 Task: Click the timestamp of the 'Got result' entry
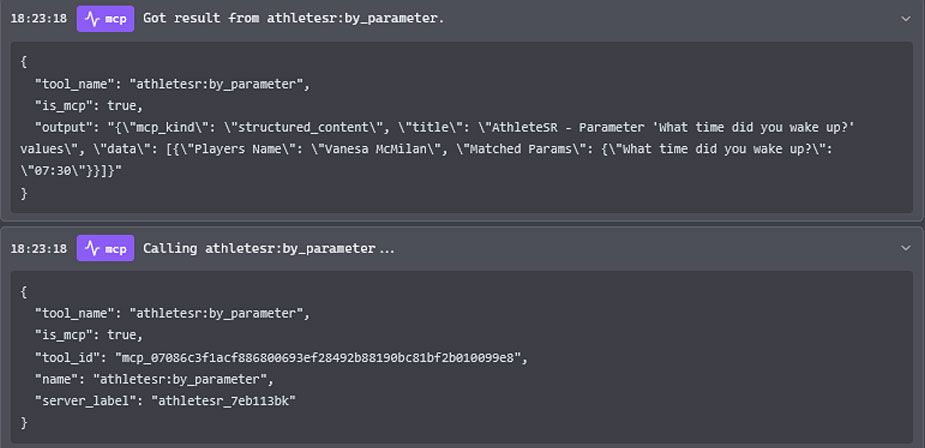[39, 18]
